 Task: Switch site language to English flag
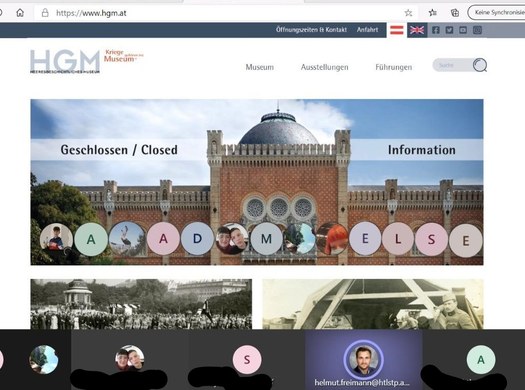point(417,30)
